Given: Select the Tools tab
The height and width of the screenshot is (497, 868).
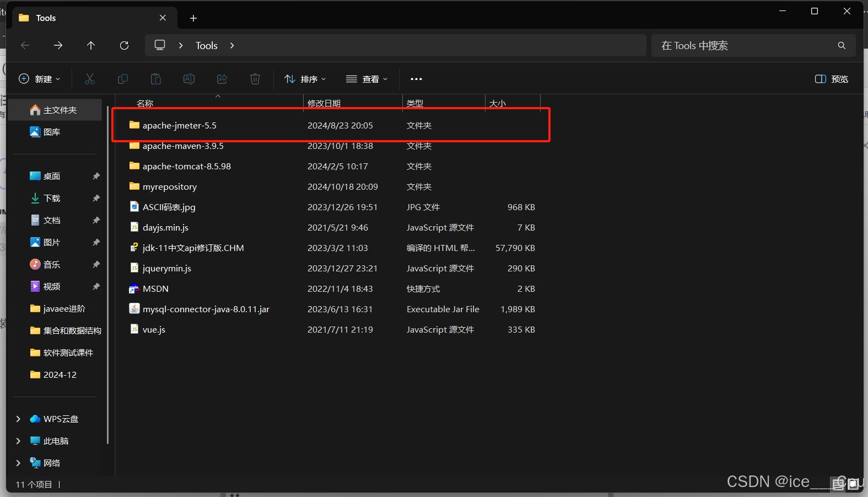Looking at the screenshot, I should (x=94, y=18).
